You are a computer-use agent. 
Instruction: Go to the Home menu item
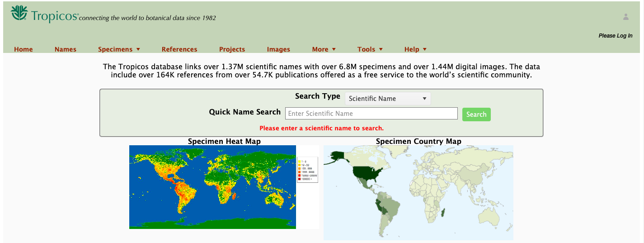[24, 49]
